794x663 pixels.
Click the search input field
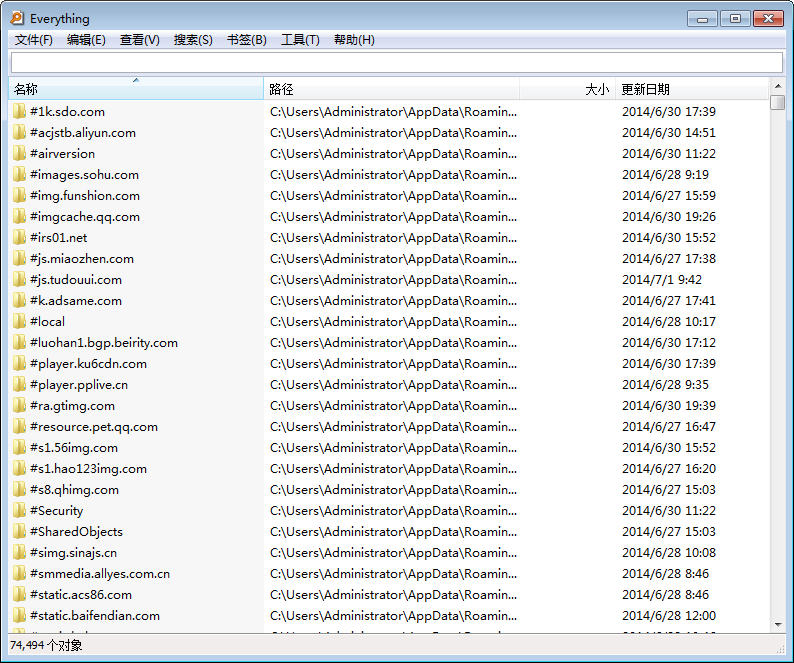coord(397,63)
